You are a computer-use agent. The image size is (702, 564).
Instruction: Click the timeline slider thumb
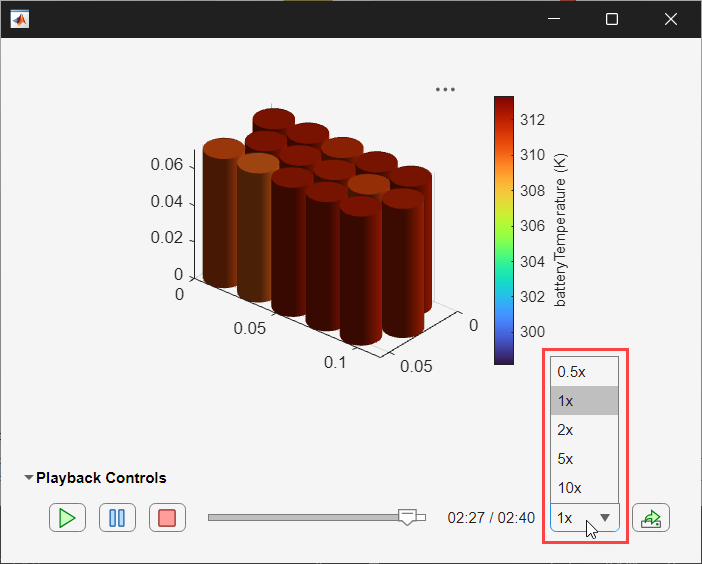(407, 517)
